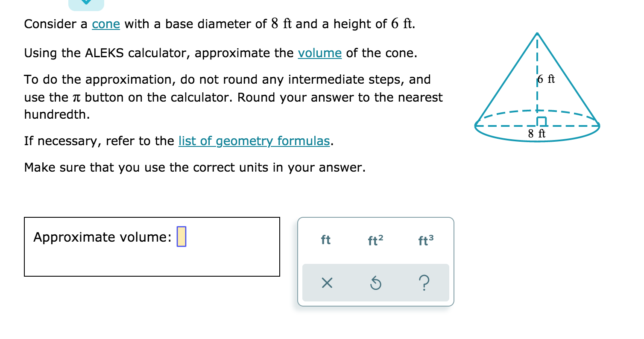Image resolution: width=644 pixels, height=339 pixels.
Task: Open the list of geometry formulas link
Action: coord(254,141)
